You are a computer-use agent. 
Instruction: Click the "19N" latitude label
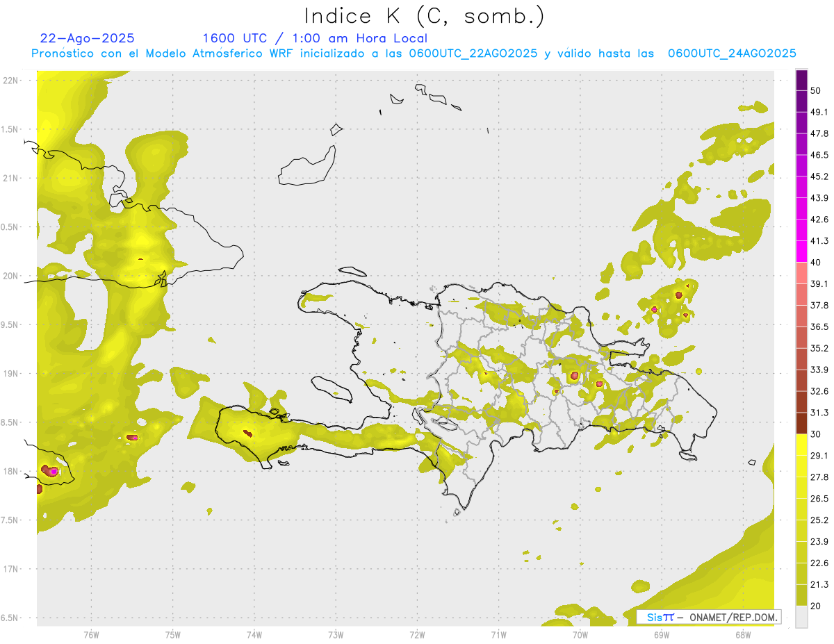point(11,373)
